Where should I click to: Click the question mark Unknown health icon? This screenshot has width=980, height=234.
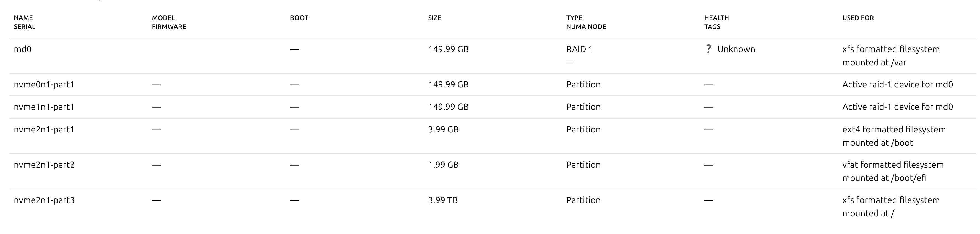click(708, 49)
